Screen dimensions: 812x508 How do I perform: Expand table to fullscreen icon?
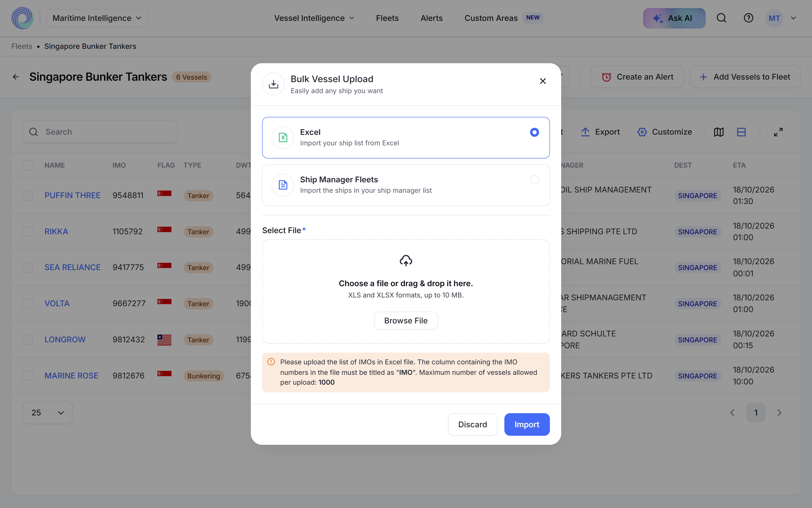click(x=778, y=132)
